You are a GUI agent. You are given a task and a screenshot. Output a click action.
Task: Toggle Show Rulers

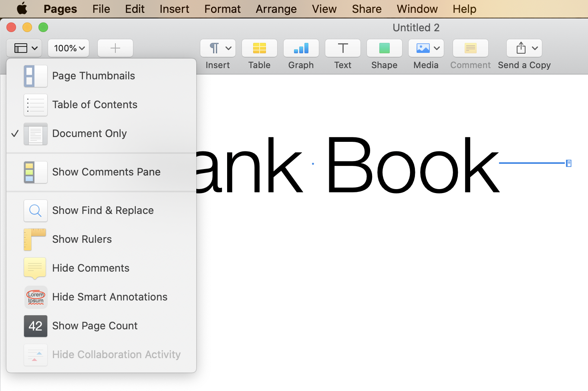click(x=101, y=240)
